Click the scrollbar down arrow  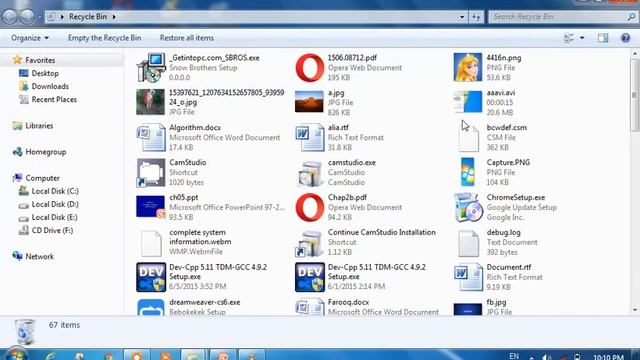(x=635, y=310)
